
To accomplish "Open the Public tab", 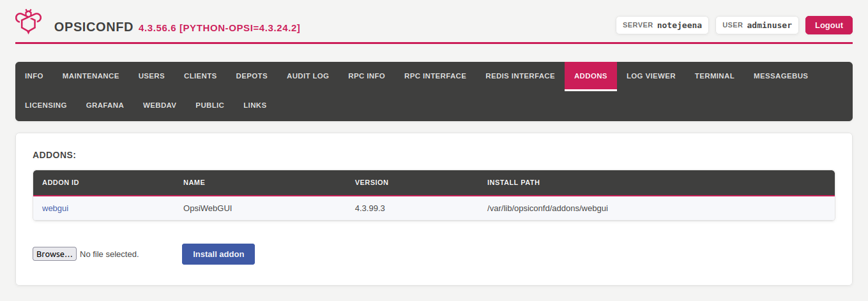I will tap(210, 105).
